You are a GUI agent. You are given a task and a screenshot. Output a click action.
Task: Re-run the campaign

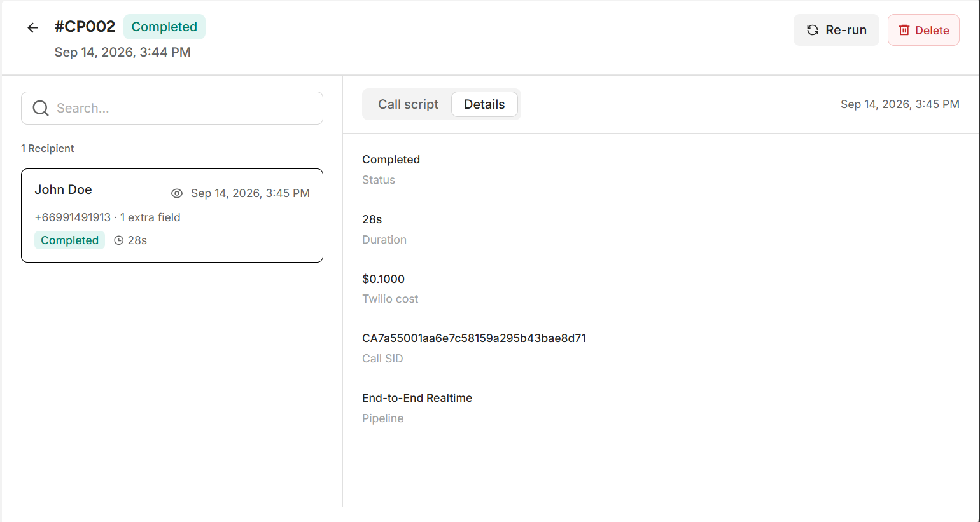coord(836,30)
